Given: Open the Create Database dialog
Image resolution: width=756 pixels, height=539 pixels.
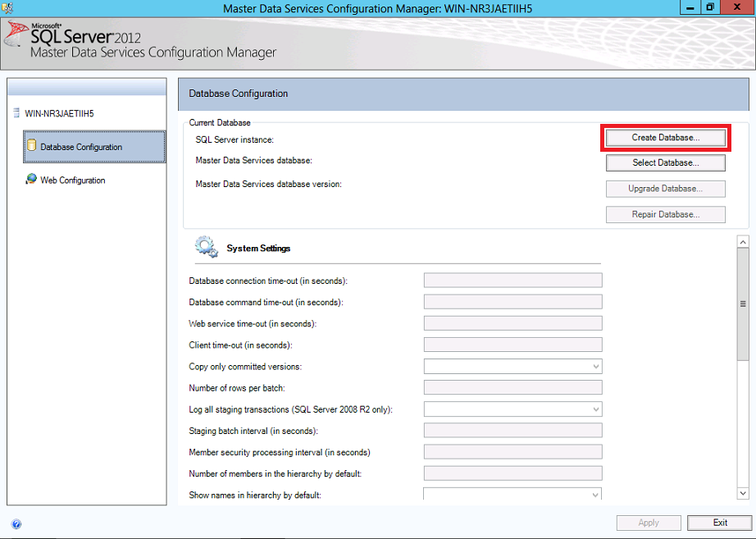Looking at the screenshot, I should 665,138.
